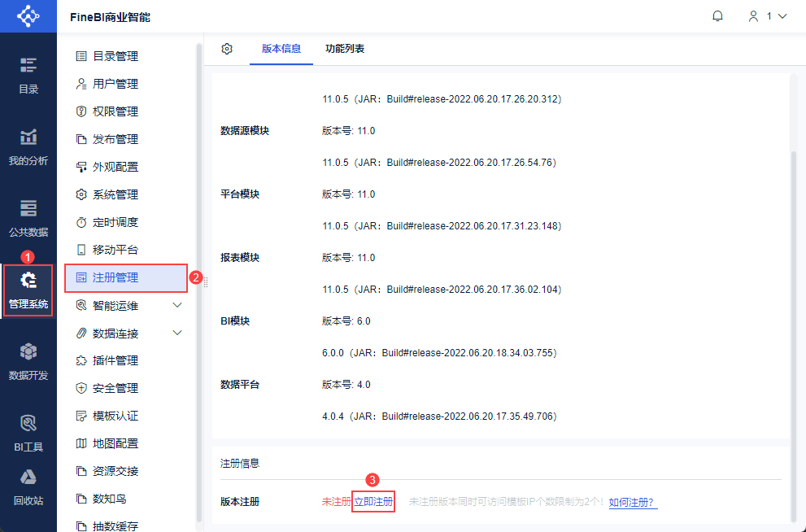
Task: Open the 如何注册? help link
Action: coord(633,502)
